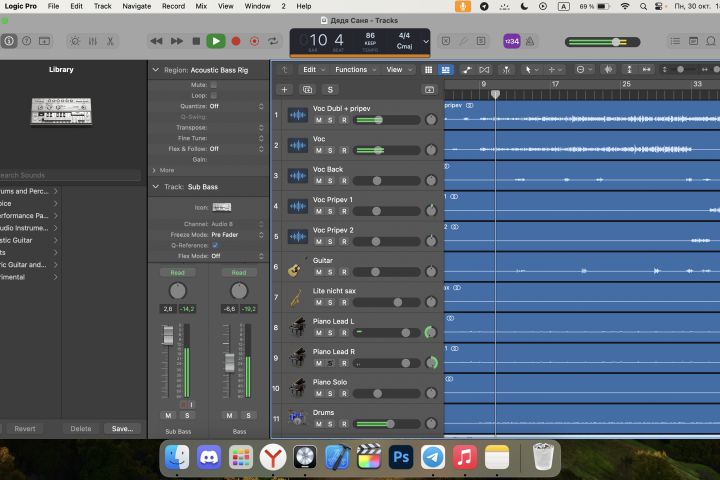This screenshot has width=720, height=480.
Task: Open the Quick Help question icon
Action: pyautogui.click(x=27, y=41)
